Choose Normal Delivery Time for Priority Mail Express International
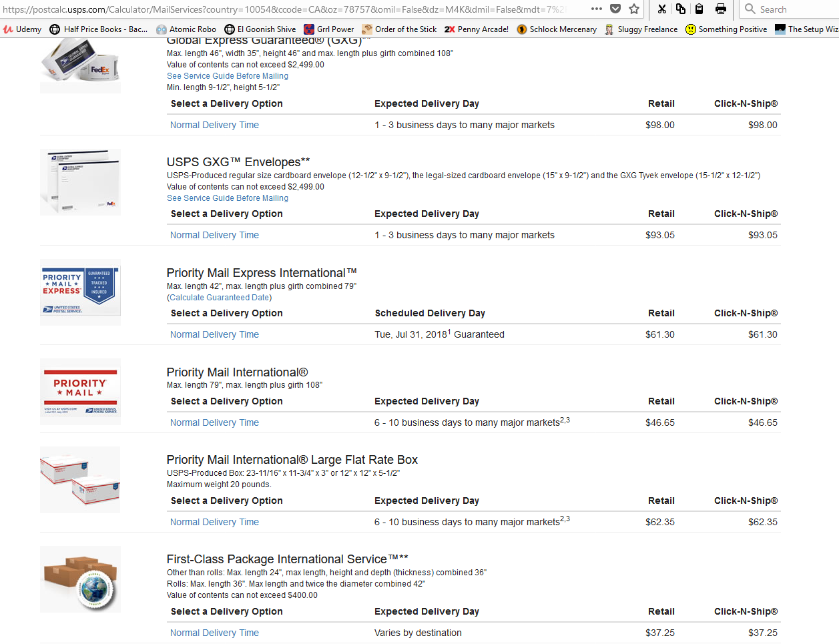839x644 pixels. click(214, 334)
